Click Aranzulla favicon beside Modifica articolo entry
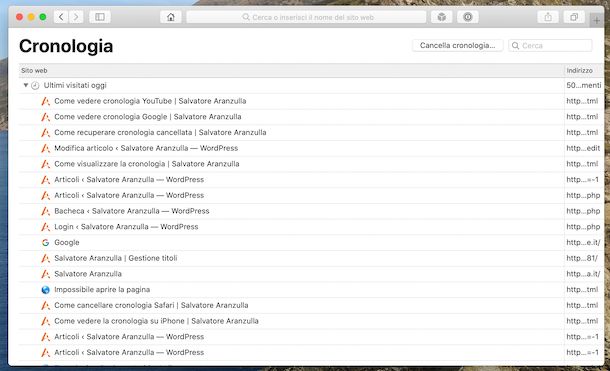The width and height of the screenshot is (610, 371). (x=46, y=148)
